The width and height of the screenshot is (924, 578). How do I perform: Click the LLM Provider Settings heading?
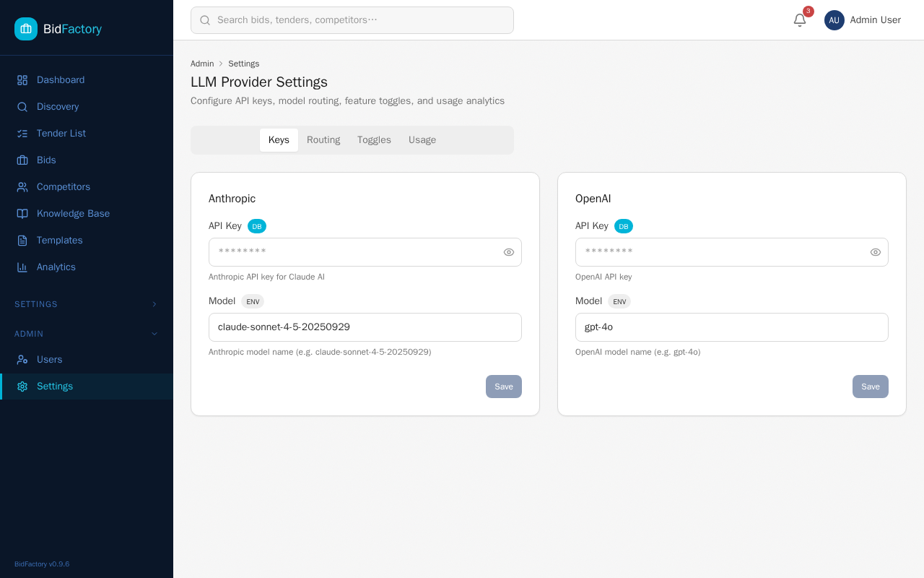tap(259, 82)
